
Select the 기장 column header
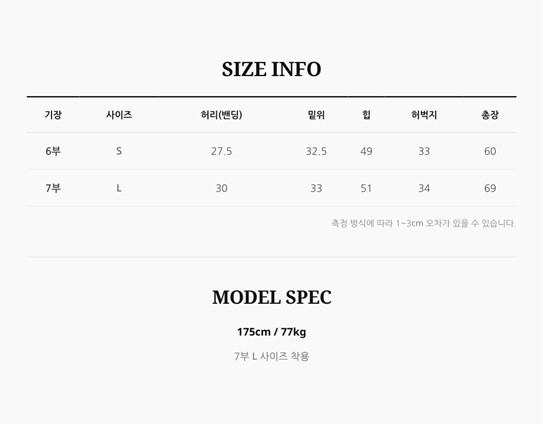pos(53,115)
